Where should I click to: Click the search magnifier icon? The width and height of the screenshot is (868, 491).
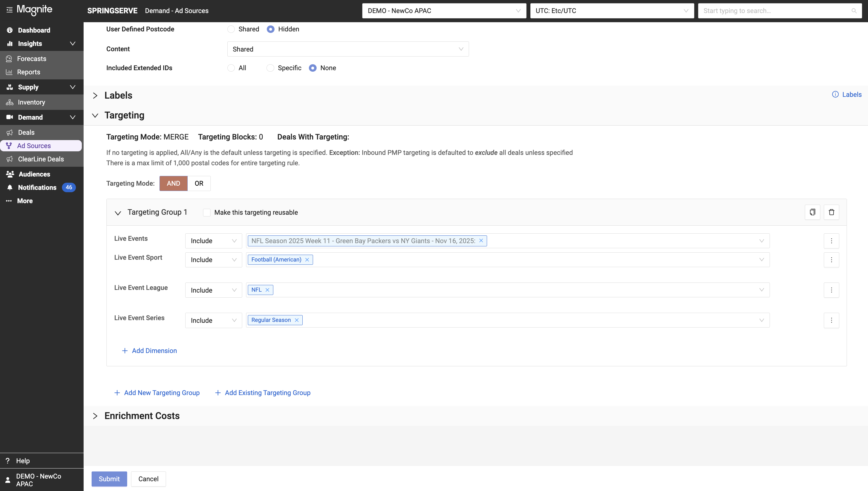click(x=854, y=11)
